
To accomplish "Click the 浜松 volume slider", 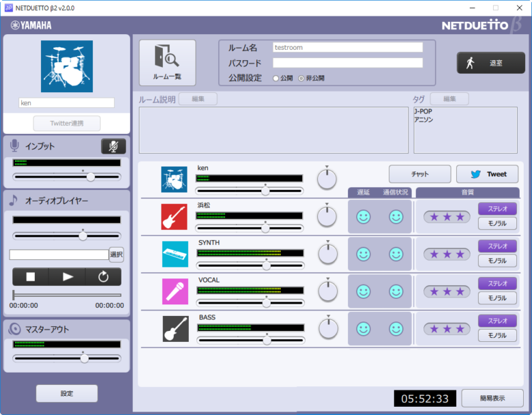I will pos(250,228).
